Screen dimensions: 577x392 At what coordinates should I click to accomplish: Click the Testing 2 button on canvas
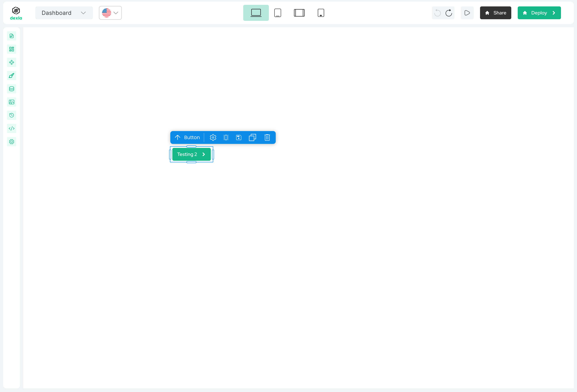click(x=191, y=154)
